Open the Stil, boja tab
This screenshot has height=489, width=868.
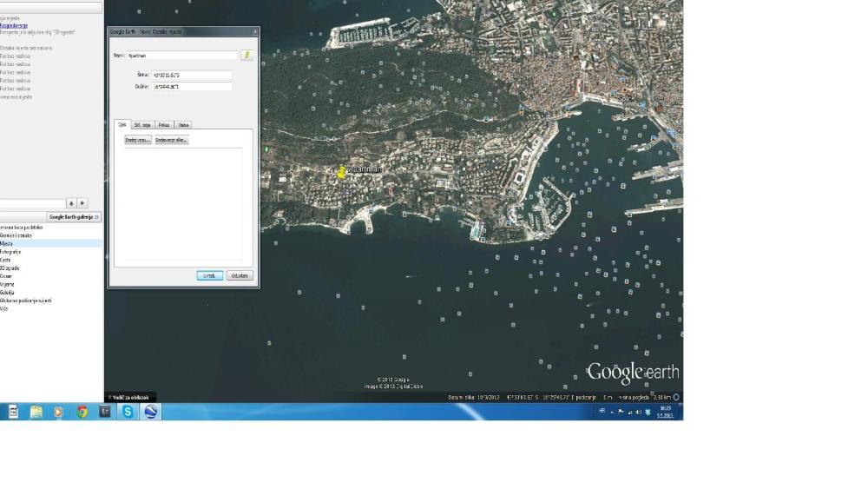[142, 125]
